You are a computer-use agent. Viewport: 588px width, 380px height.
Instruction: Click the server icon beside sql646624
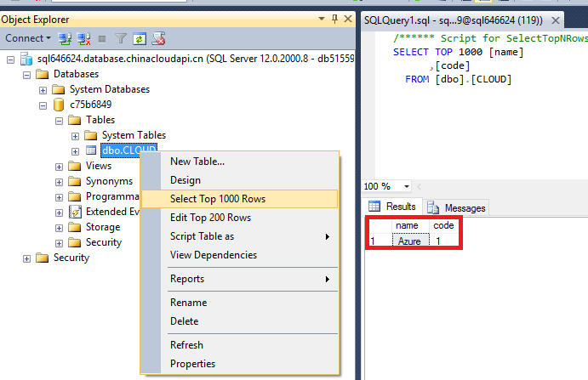pos(26,59)
